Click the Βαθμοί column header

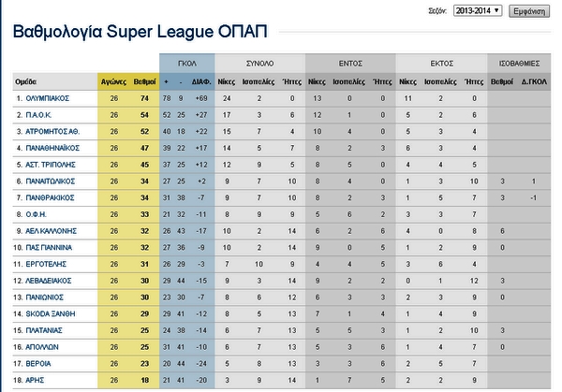pos(144,81)
